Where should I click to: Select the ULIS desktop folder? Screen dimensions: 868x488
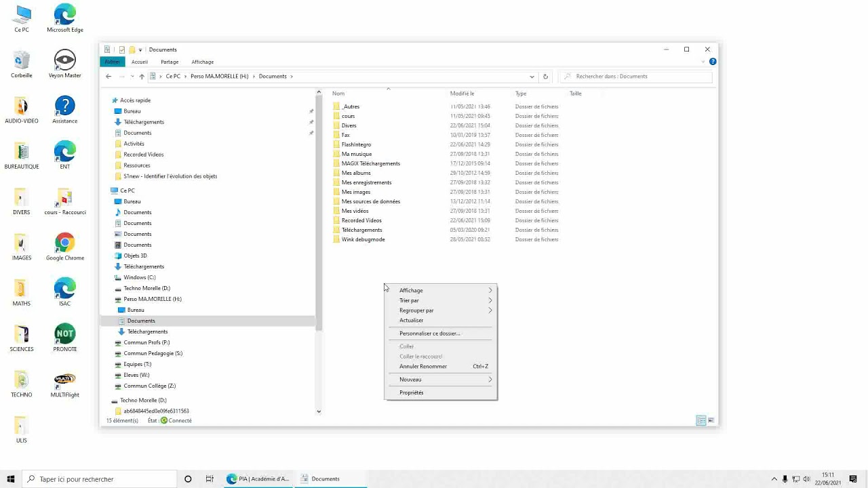tap(22, 428)
